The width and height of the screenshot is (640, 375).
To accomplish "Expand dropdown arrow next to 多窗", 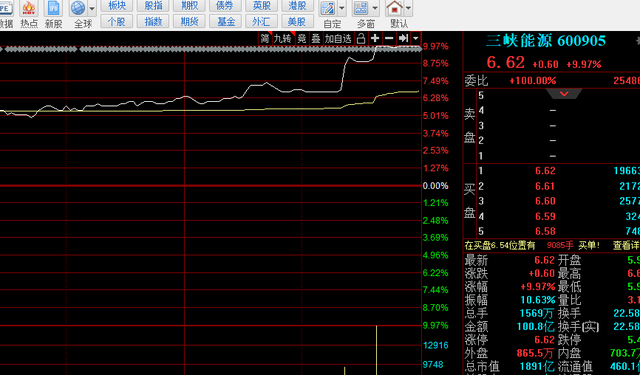I will [x=375, y=8].
